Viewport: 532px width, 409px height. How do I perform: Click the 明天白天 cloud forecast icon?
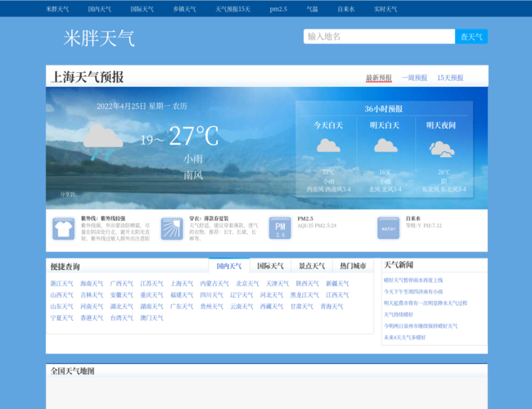click(x=385, y=148)
